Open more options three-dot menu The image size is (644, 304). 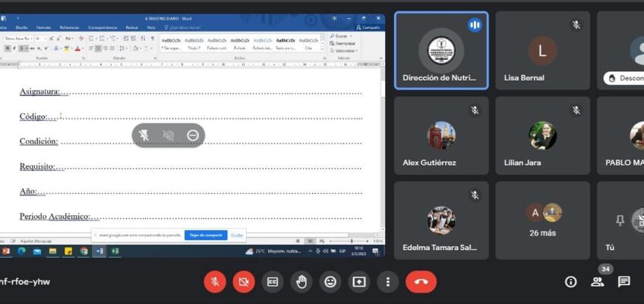388,282
